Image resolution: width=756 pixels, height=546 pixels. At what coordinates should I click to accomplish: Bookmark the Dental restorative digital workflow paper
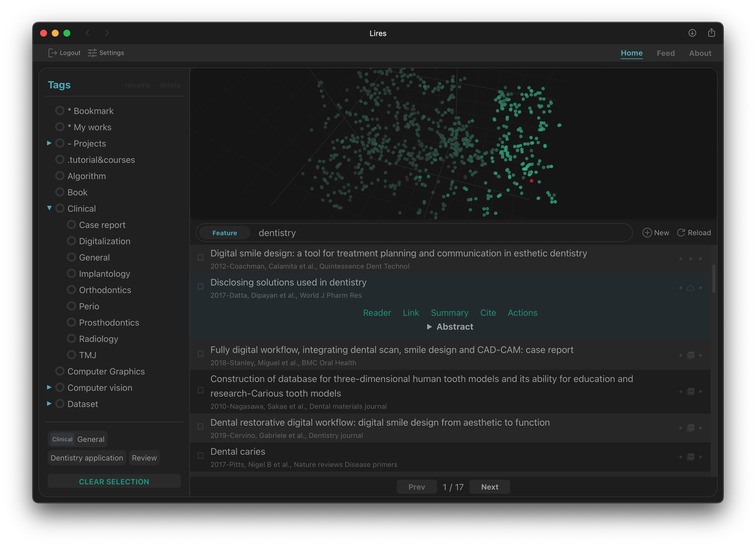click(x=200, y=427)
